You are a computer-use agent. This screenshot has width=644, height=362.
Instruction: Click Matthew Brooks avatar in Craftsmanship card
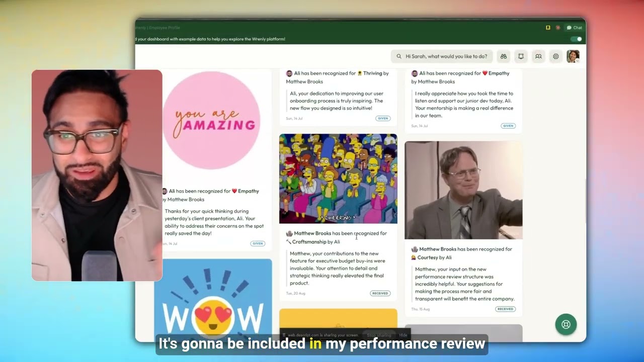point(289,233)
